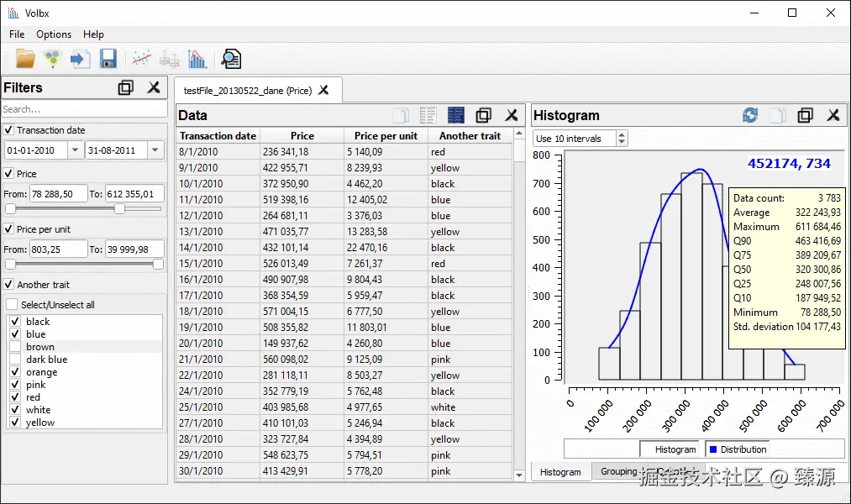Check the brown trait checkbox

(x=15, y=347)
